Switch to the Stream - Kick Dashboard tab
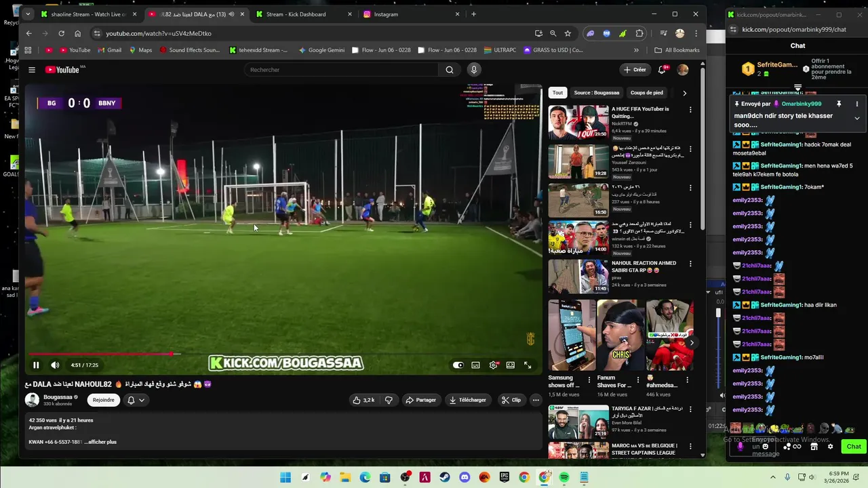 (x=303, y=14)
